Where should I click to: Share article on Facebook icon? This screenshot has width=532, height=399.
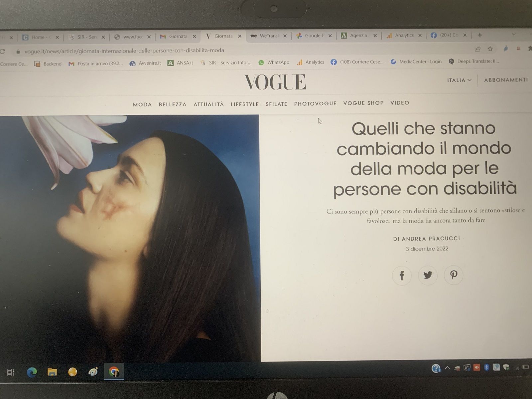(402, 275)
